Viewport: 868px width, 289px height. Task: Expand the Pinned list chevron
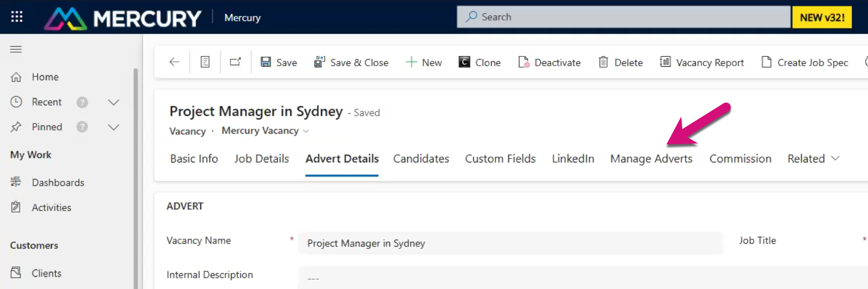pos(113,127)
